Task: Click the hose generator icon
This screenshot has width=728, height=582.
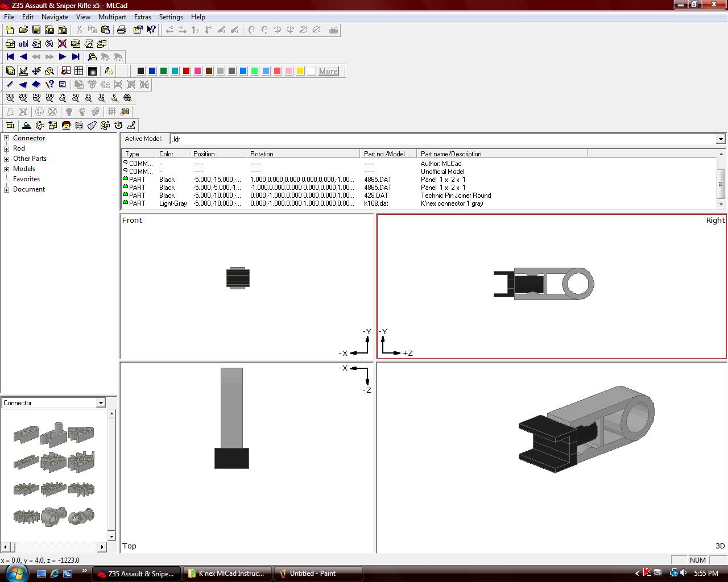Action: point(92,126)
